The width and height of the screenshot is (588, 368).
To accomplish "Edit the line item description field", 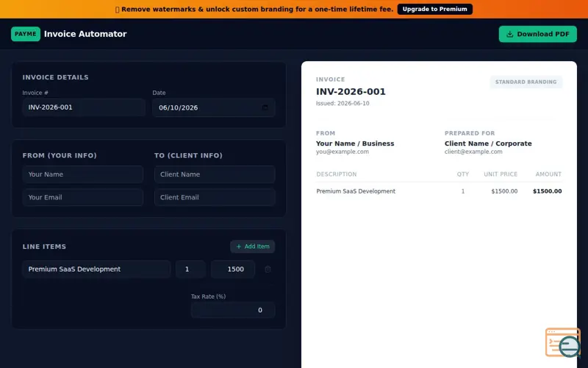I will (x=96, y=269).
